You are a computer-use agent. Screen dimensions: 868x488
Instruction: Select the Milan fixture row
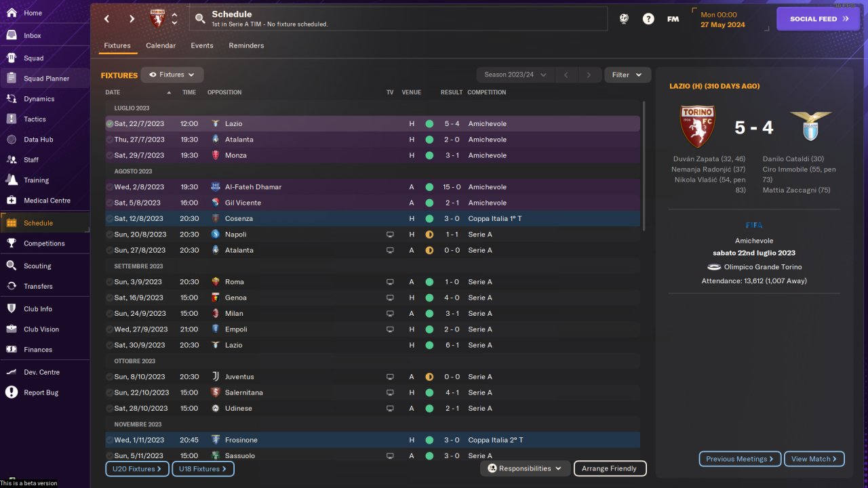(372, 314)
